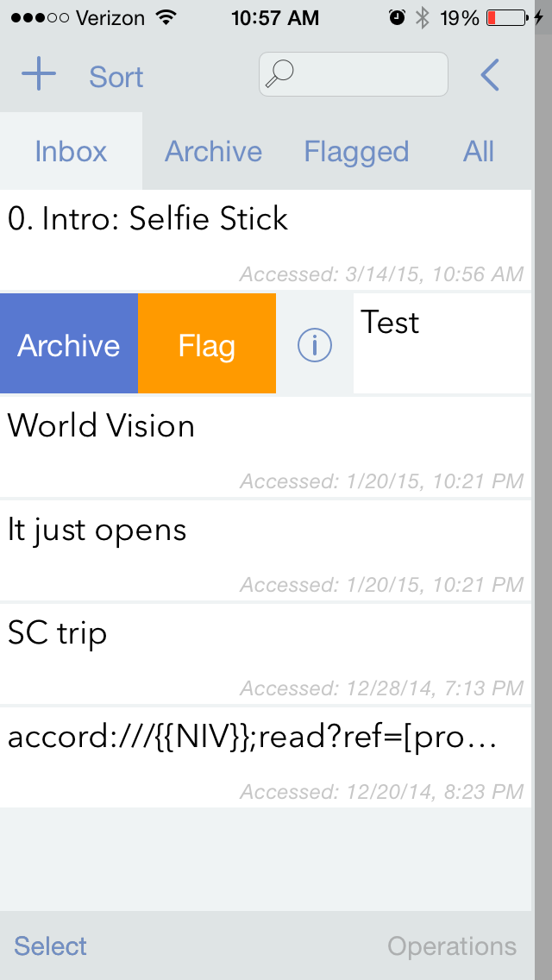Tap the magnifying glass search icon

tap(279, 74)
